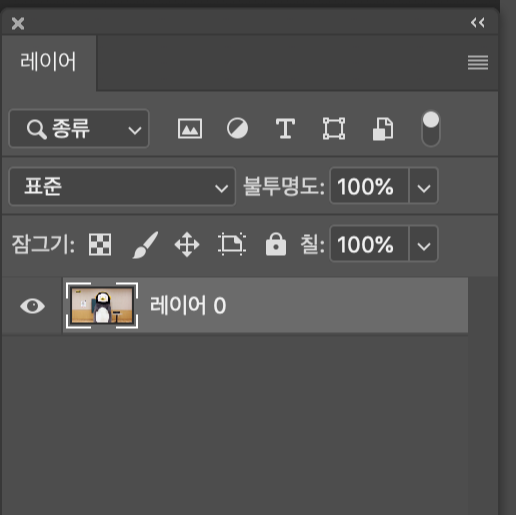Image resolution: width=516 pixels, height=515 pixels.
Task: Filter for adjustment layers half-circle icon
Action: click(x=237, y=128)
